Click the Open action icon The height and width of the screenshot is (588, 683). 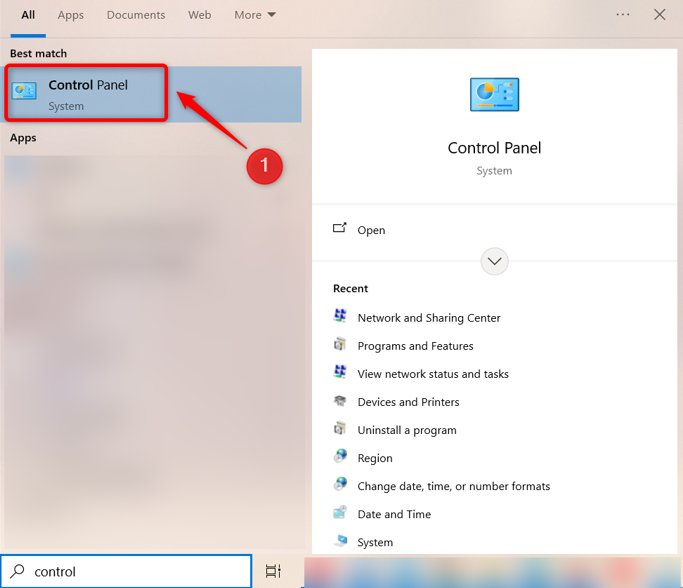tap(340, 228)
